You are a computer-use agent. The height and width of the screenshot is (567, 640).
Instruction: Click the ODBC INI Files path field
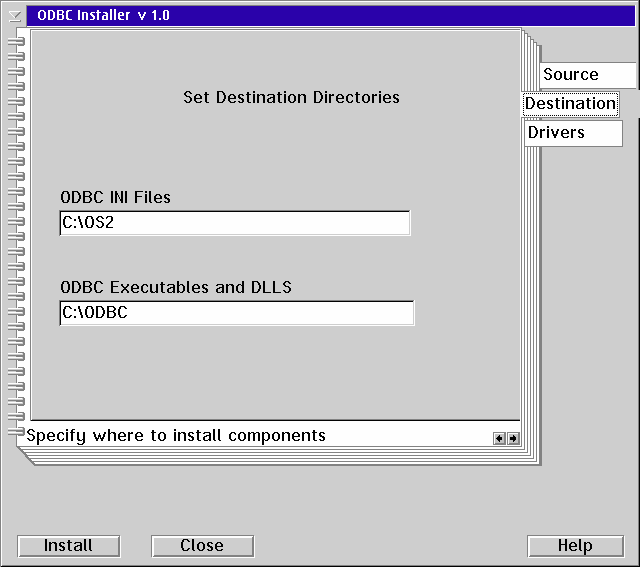(235, 223)
